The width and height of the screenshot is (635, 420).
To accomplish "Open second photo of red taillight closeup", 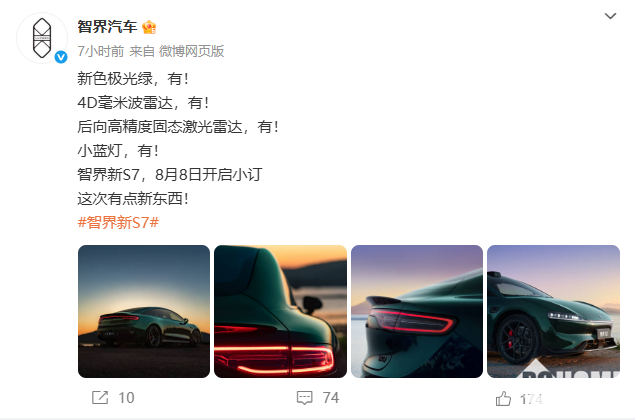I will tap(280, 311).
